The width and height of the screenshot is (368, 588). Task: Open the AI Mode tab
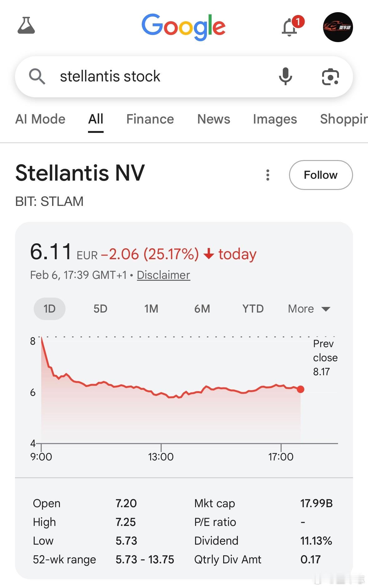tap(40, 119)
